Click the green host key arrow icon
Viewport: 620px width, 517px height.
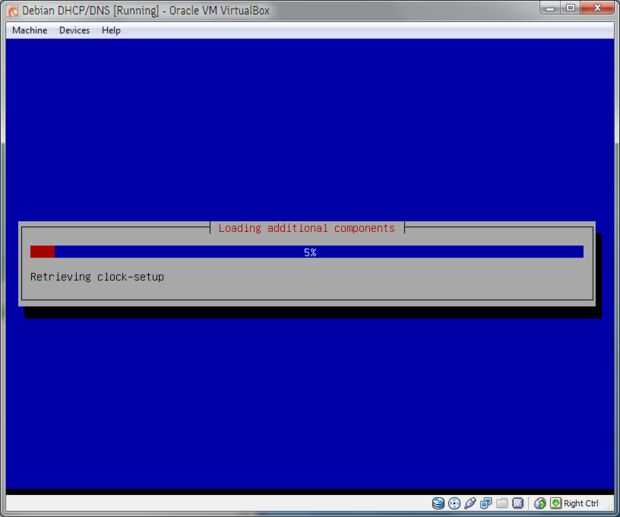[x=556, y=503]
